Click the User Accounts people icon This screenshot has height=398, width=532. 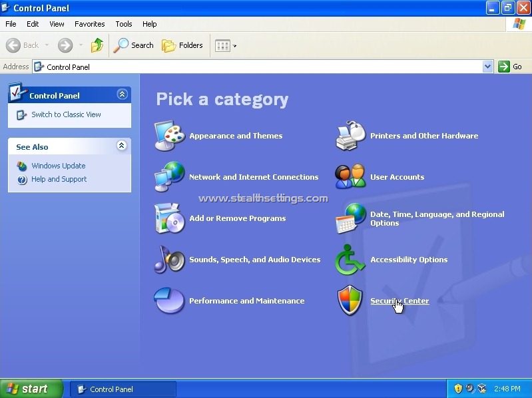tap(350, 176)
